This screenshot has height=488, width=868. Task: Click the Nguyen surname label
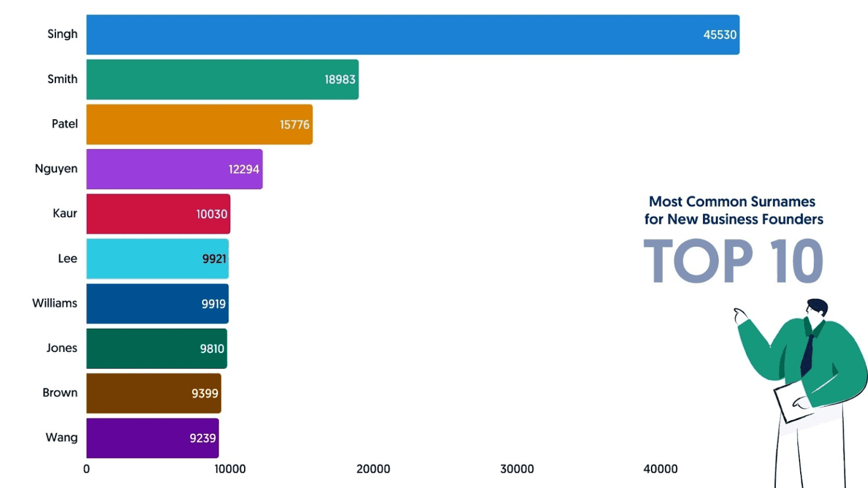(56, 169)
